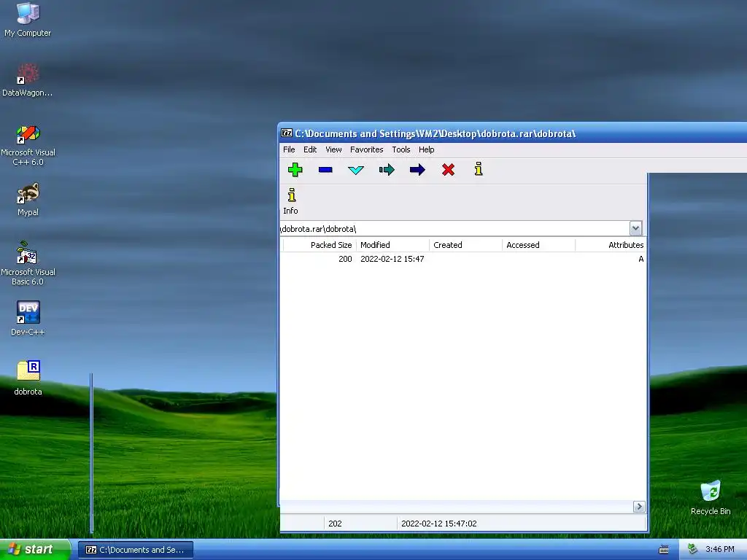Image resolution: width=747 pixels, height=560 pixels.
Task: Click the dobrota.rar\dobrota\ address field
Action: click(x=454, y=228)
